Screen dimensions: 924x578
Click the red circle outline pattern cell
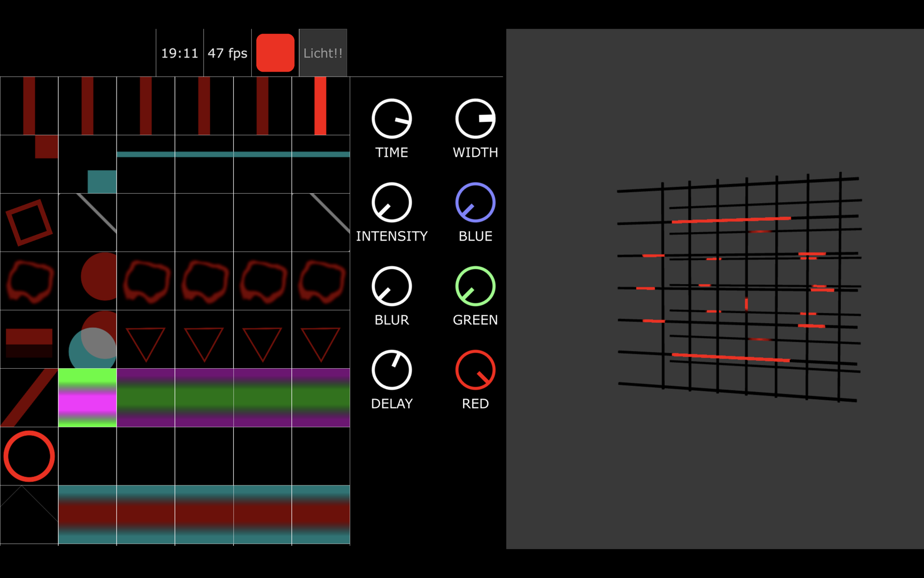(29, 456)
